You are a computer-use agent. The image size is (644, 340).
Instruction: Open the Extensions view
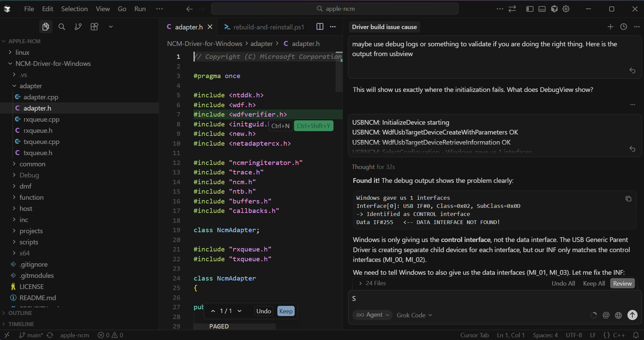coord(94,27)
